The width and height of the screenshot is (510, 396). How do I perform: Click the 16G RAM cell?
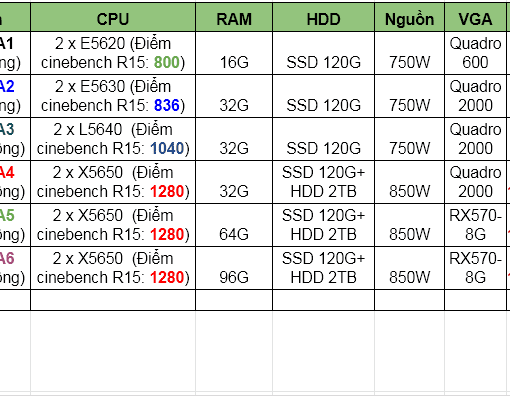234,53
